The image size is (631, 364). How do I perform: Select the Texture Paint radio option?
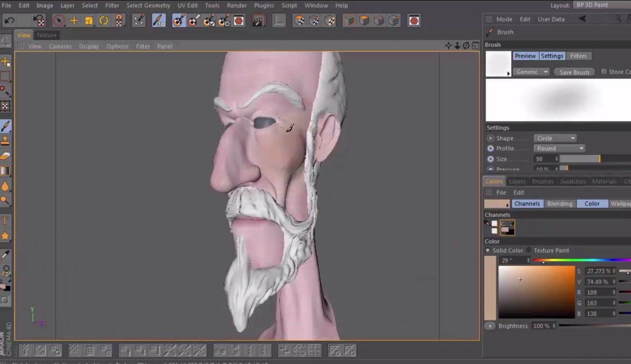pyautogui.click(x=529, y=250)
